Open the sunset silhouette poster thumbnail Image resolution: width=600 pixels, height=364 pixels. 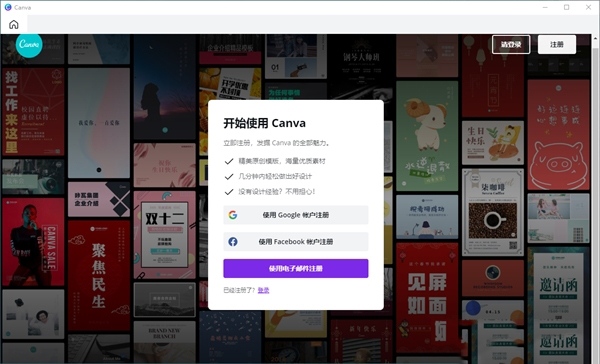point(165,87)
